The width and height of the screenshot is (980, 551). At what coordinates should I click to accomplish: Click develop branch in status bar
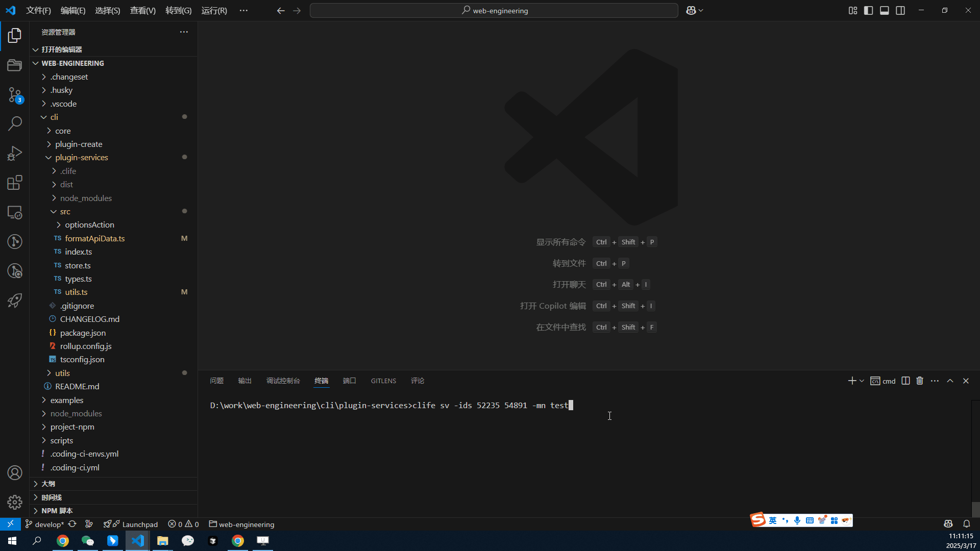point(48,524)
